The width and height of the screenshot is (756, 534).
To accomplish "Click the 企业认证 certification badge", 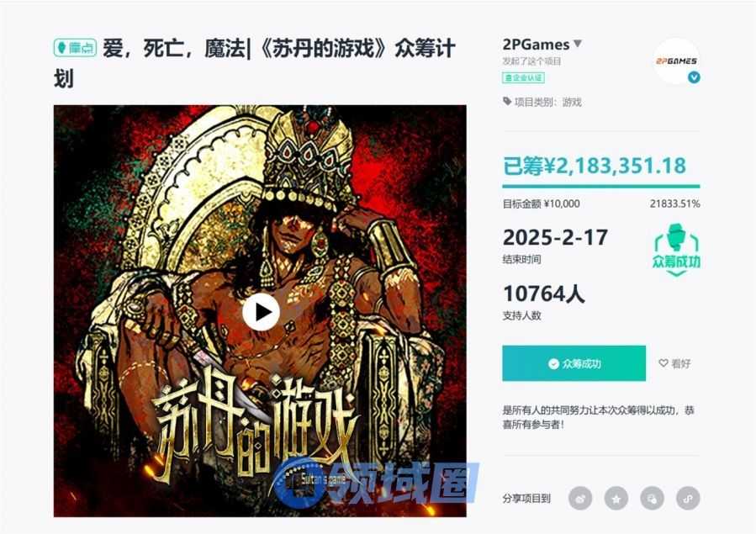I will (524, 77).
